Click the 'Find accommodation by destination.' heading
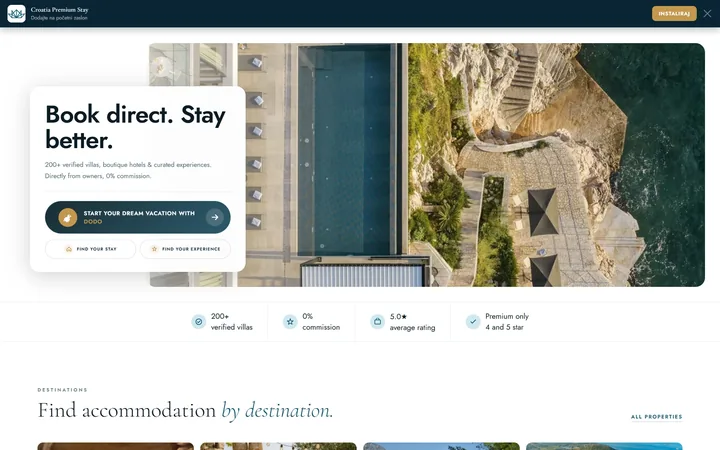 click(185, 410)
